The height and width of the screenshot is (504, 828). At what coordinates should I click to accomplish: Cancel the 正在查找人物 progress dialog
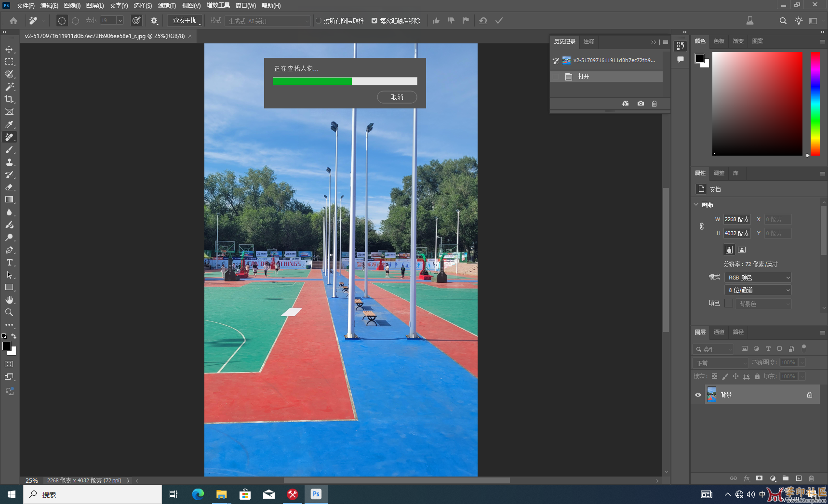(397, 97)
